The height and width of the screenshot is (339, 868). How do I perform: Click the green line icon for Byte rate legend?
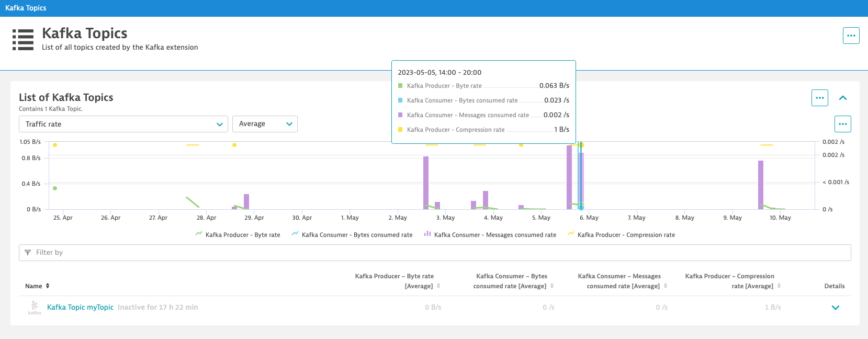pos(199,234)
